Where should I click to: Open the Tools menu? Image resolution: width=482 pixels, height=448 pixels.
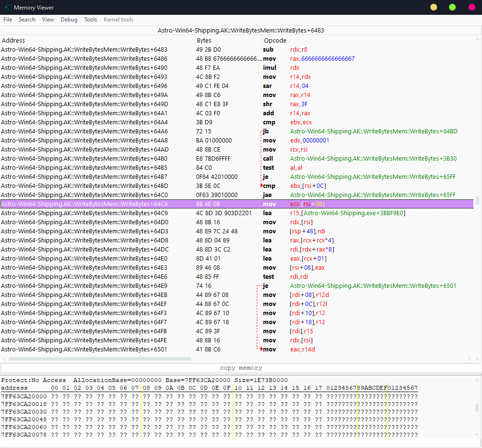[90, 20]
